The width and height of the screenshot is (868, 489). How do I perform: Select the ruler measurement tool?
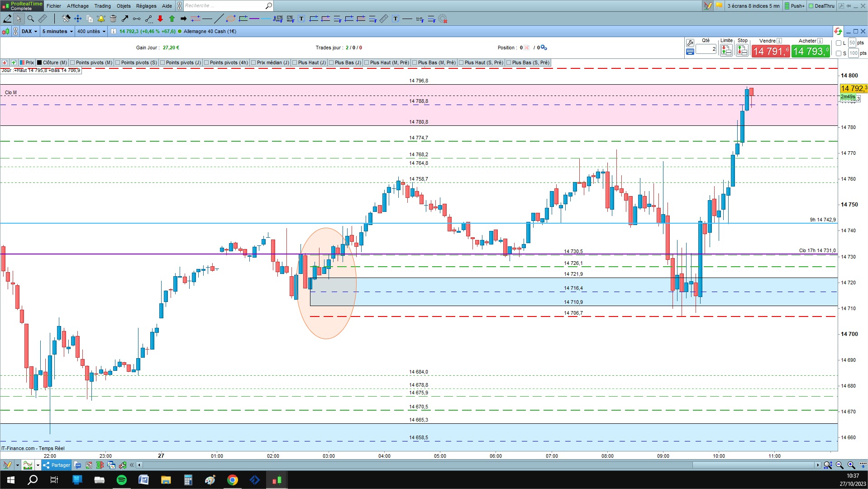coord(43,19)
